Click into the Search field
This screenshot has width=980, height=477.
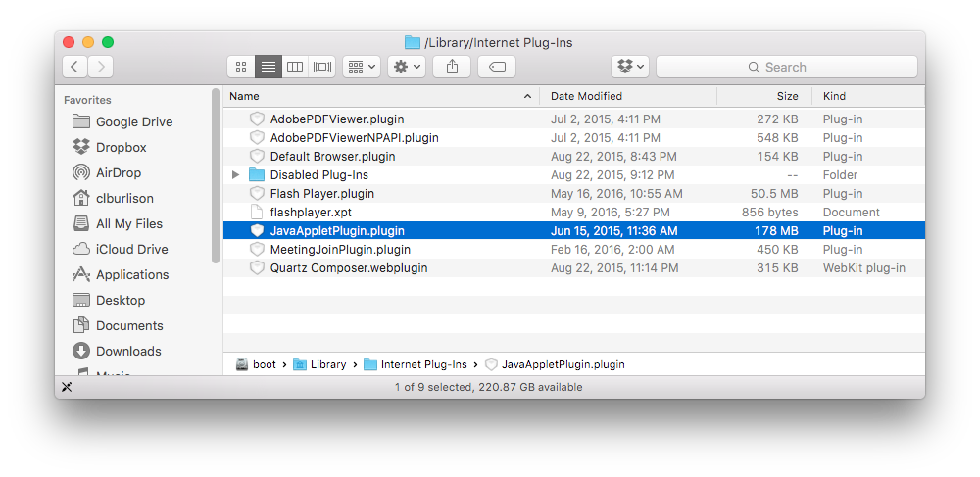tap(786, 67)
